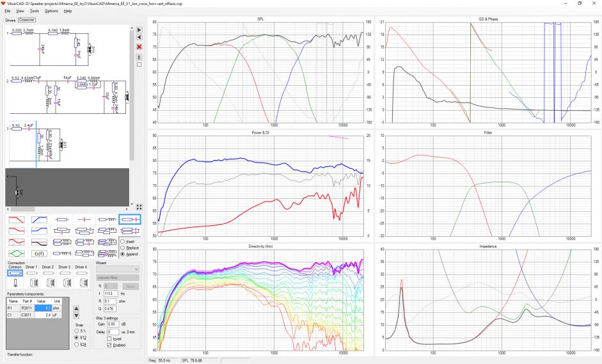Switch to the Drivers tab
Screen dimensions: 602x364
point(10,20)
